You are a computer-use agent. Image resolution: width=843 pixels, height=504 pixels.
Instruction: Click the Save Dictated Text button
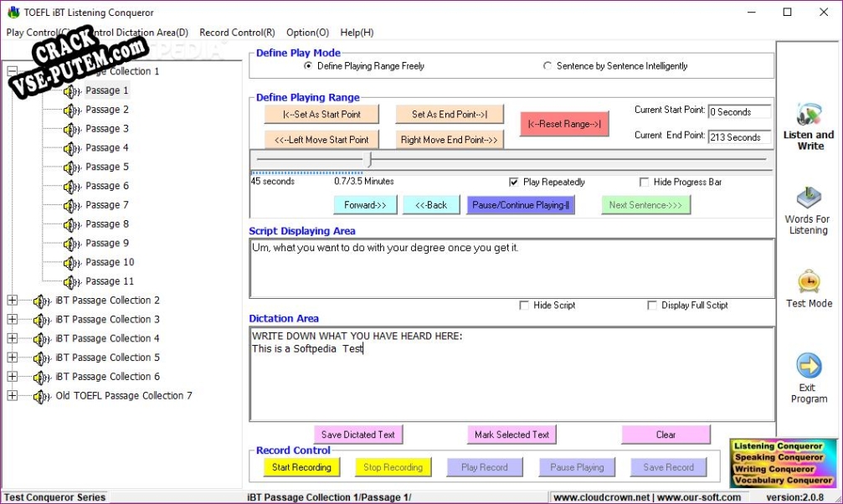(357, 435)
